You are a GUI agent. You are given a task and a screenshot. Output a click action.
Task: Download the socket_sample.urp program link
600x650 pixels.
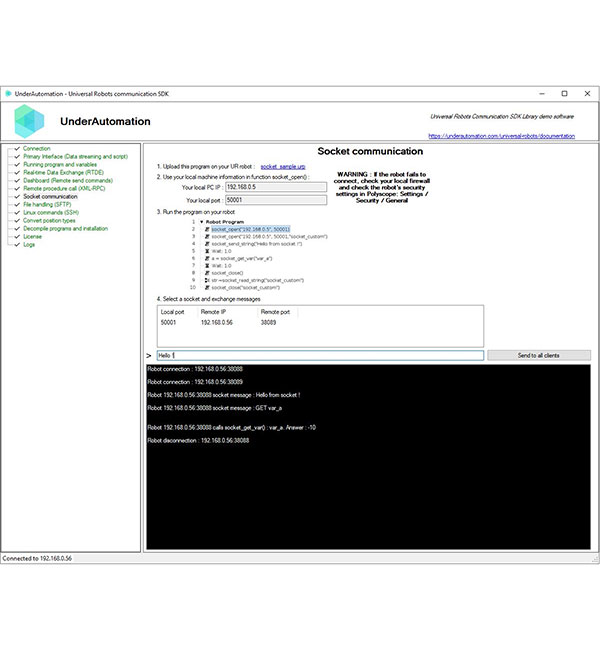tap(283, 167)
